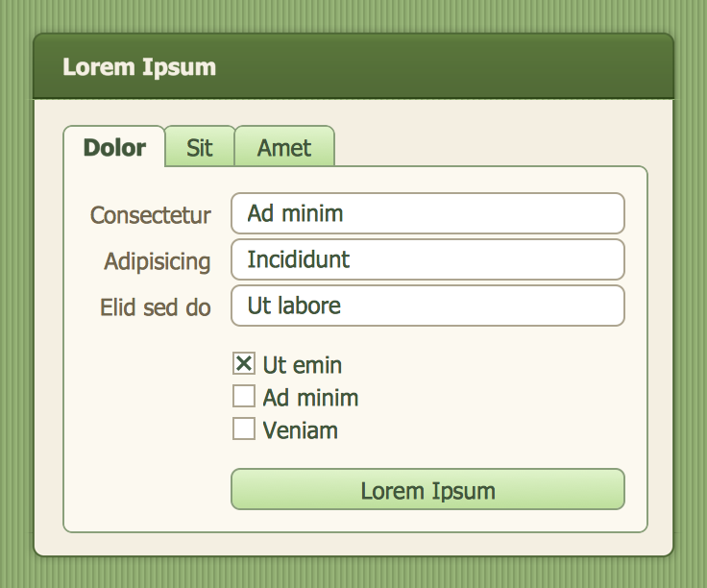Enable the Ad minim checkbox

pyautogui.click(x=244, y=396)
